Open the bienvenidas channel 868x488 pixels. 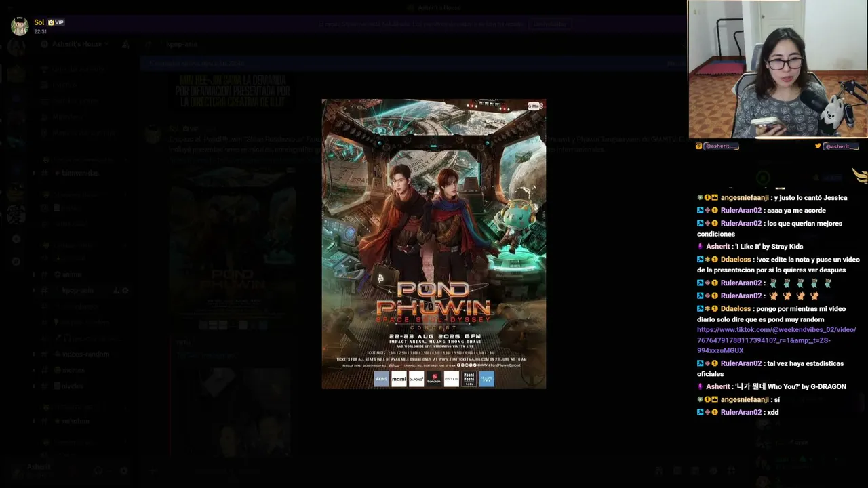tap(80, 173)
